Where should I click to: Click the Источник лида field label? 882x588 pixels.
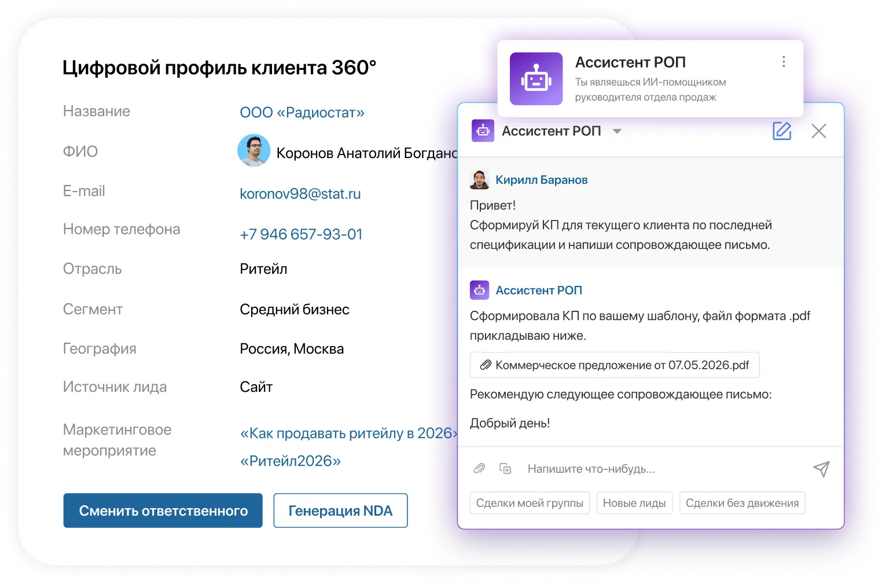point(115,387)
